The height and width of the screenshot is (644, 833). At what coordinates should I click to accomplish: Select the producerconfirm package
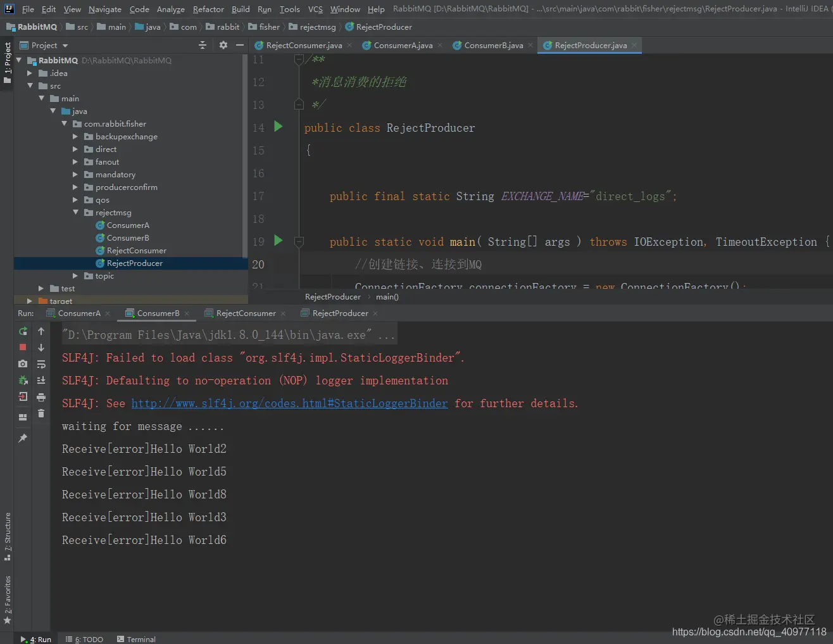click(126, 187)
